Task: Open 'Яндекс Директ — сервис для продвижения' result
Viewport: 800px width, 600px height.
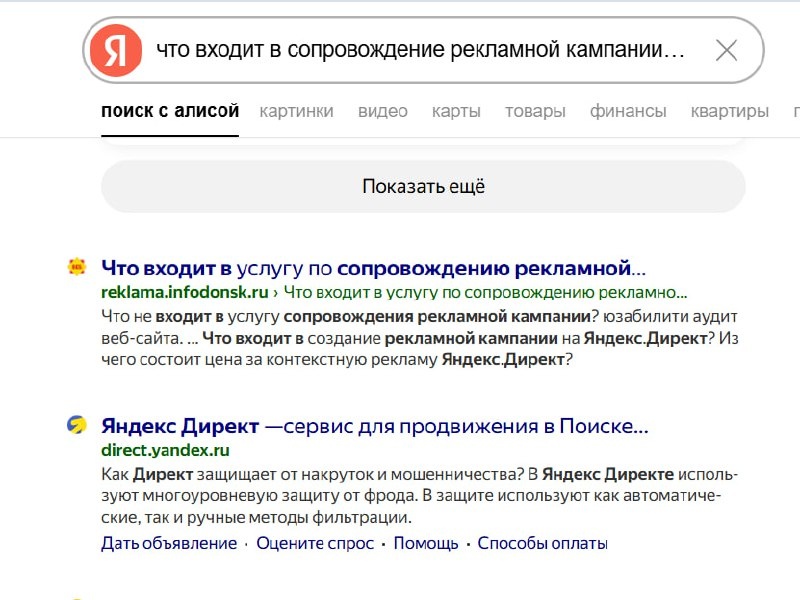Action: click(x=374, y=426)
